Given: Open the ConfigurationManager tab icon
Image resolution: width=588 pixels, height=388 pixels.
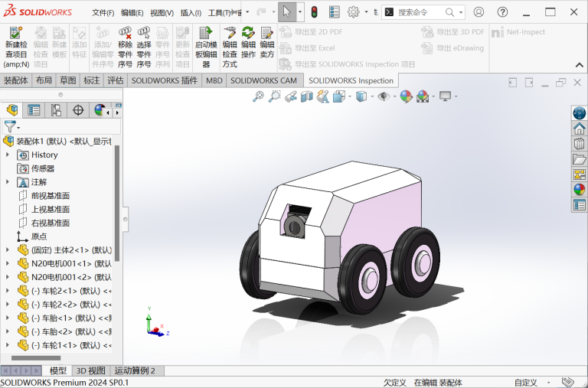Looking at the screenshot, I should pyautogui.click(x=56, y=110).
